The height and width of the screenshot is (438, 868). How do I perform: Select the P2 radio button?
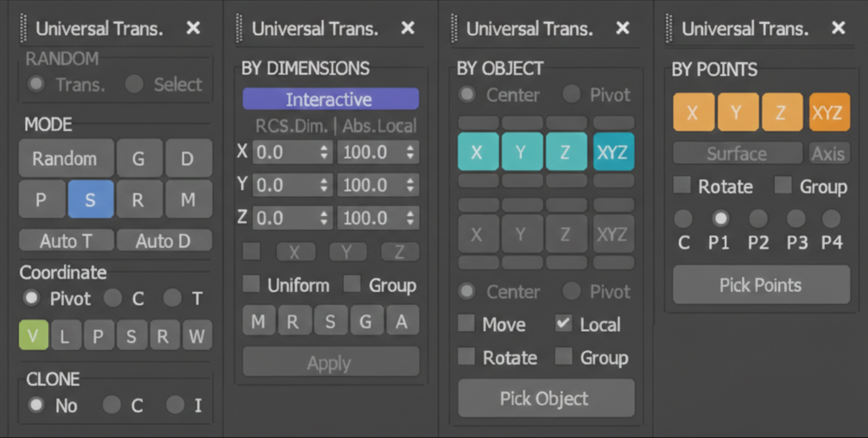(x=758, y=219)
